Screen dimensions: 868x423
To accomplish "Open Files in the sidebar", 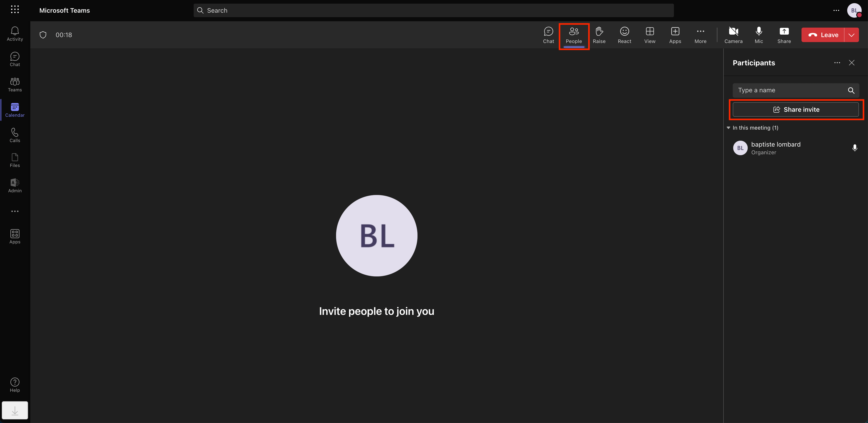I will coord(15,160).
